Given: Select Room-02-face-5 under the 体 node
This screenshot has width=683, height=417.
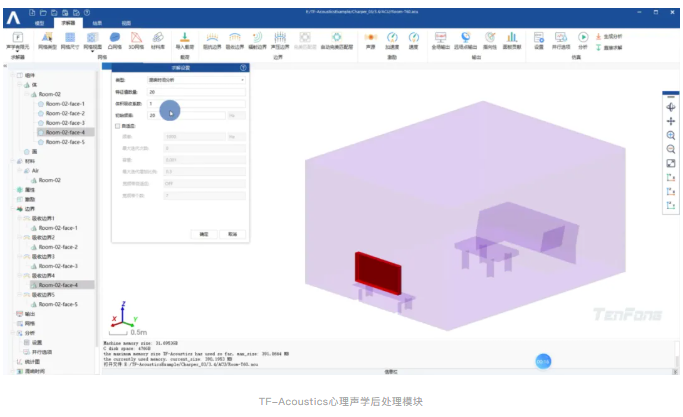Looking at the screenshot, I should click(x=65, y=142).
